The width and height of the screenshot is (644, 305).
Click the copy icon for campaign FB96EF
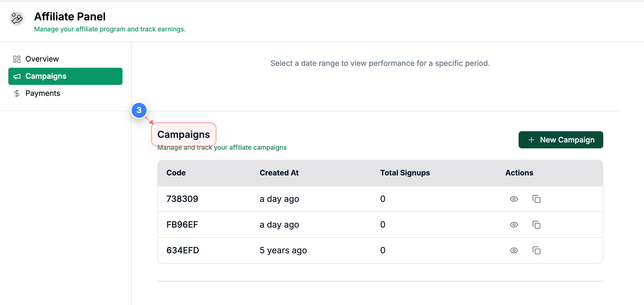click(x=536, y=225)
